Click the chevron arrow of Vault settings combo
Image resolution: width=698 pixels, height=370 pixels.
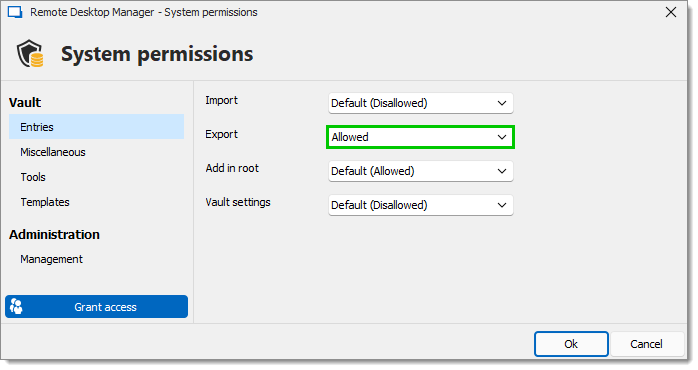point(502,205)
